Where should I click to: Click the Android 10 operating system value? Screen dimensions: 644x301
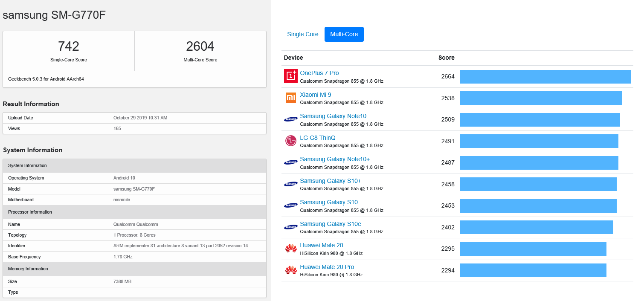click(x=124, y=178)
